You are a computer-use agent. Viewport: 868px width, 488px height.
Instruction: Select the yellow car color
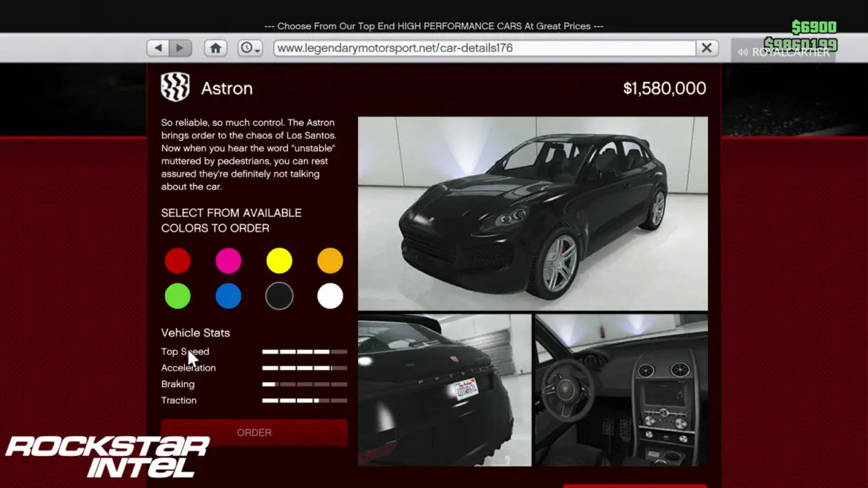point(279,261)
